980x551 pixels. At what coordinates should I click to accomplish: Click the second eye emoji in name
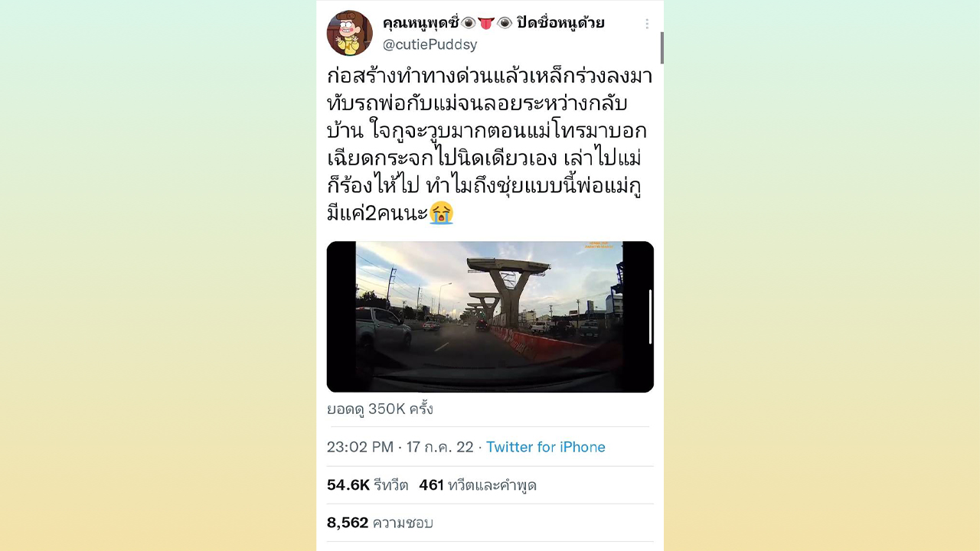click(x=505, y=23)
